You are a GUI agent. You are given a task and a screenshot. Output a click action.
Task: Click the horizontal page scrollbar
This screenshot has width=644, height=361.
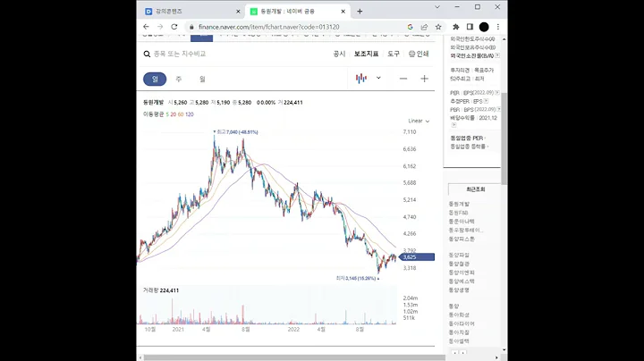294,357
